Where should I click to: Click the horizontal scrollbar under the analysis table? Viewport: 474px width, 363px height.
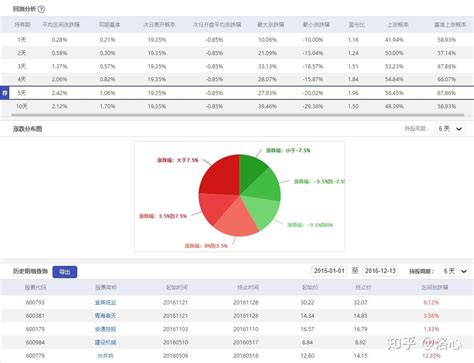point(237,115)
